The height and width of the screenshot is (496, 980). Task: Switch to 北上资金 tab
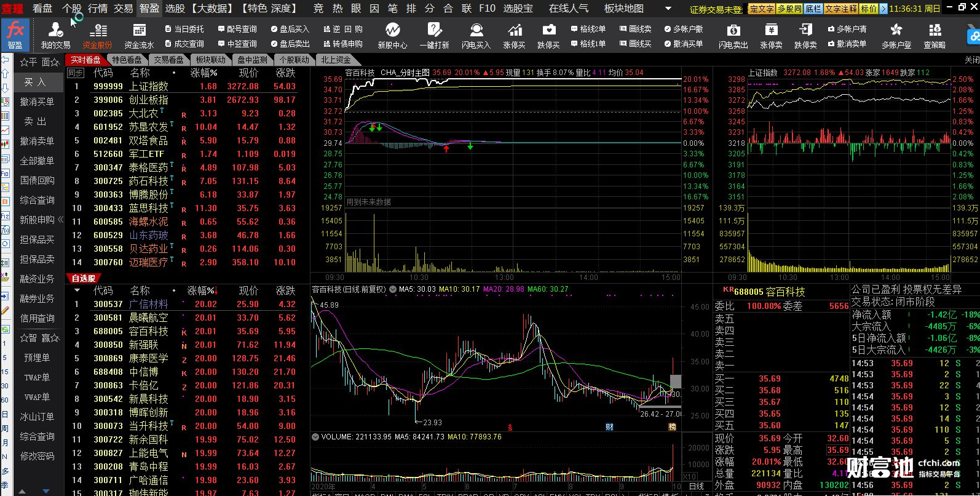(x=336, y=60)
